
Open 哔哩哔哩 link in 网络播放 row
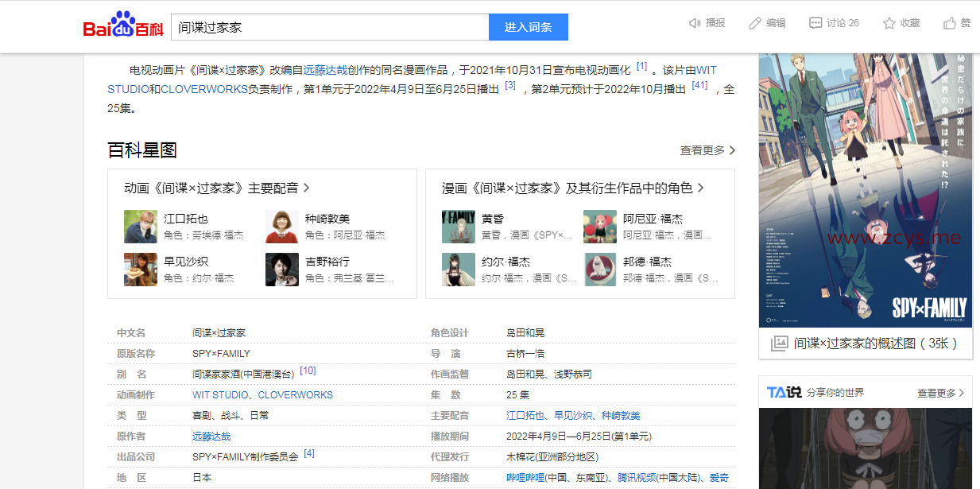point(525,478)
